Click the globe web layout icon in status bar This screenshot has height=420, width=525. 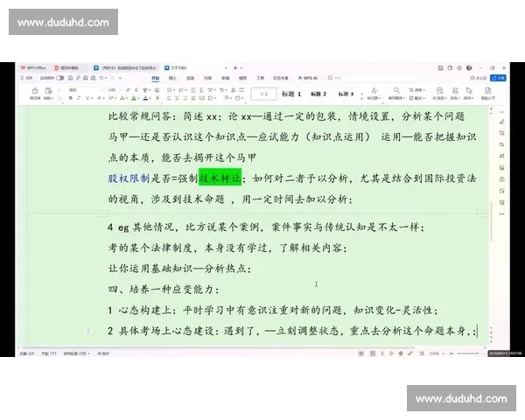[x=401, y=353]
